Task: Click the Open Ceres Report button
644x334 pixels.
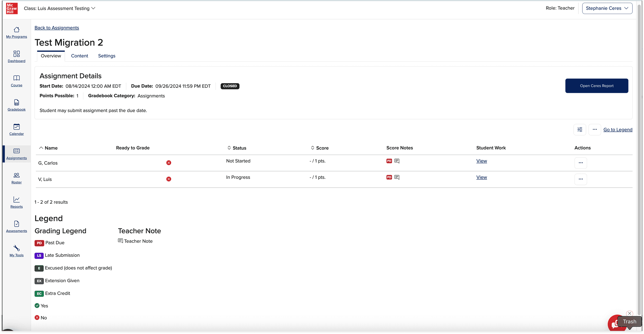Action: point(596,86)
